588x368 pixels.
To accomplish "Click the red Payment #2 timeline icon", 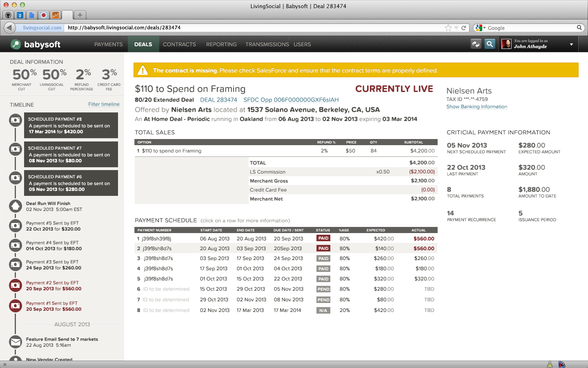I will [x=16, y=285].
